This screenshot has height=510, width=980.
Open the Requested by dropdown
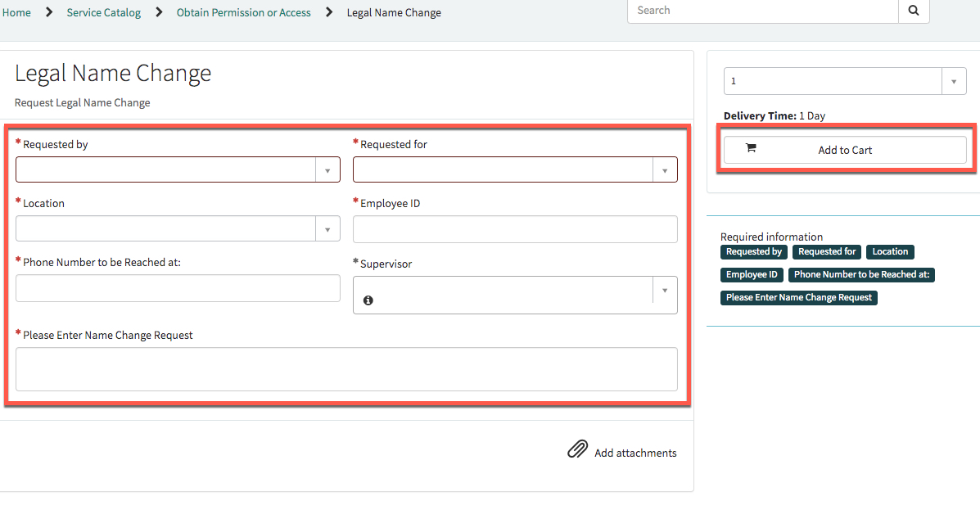[327, 169]
